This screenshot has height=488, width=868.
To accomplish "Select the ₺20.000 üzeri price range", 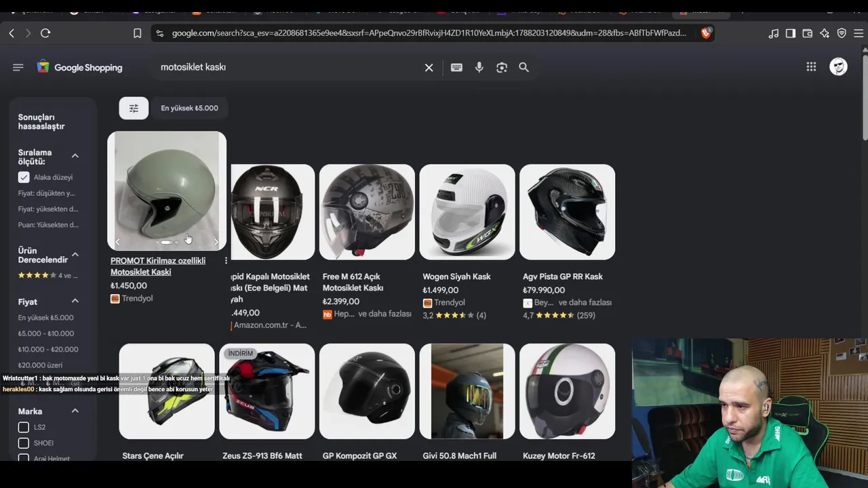I will pyautogui.click(x=41, y=365).
